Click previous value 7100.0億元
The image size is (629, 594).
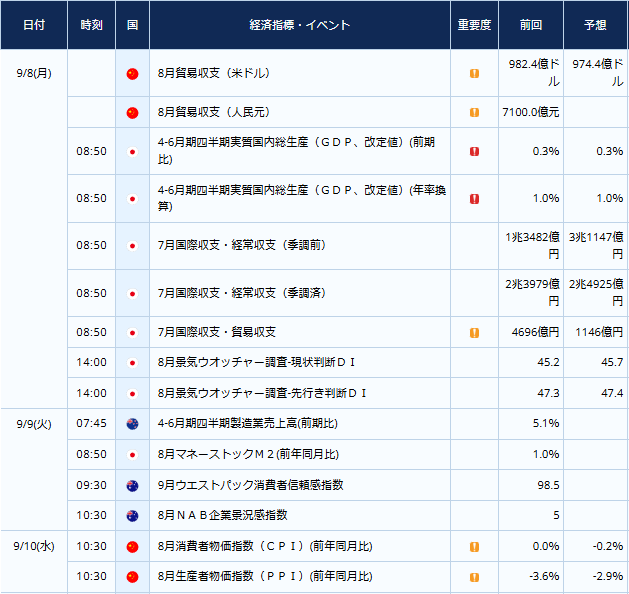click(531, 112)
